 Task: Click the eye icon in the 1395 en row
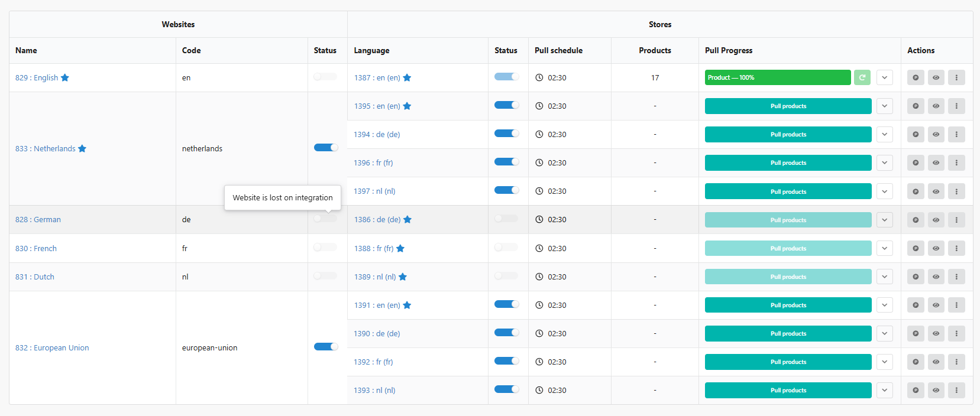tap(936, 106)
